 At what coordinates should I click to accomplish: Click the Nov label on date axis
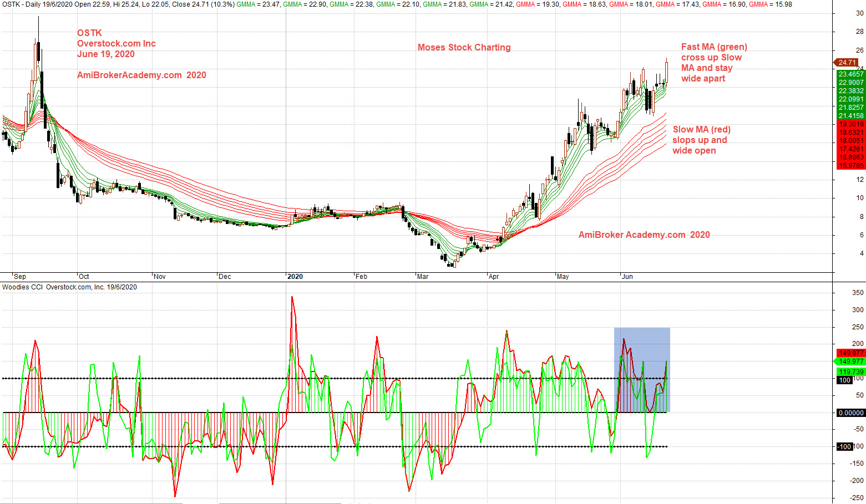point(159,277)
